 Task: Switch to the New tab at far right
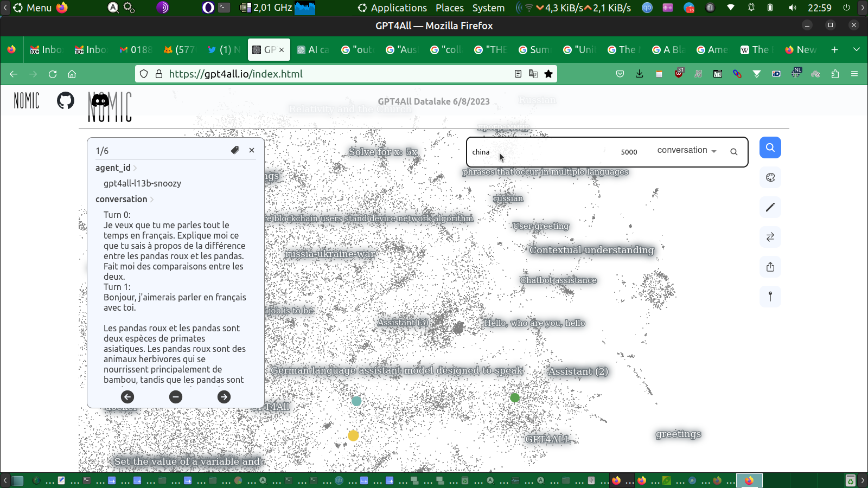(801, 49)
